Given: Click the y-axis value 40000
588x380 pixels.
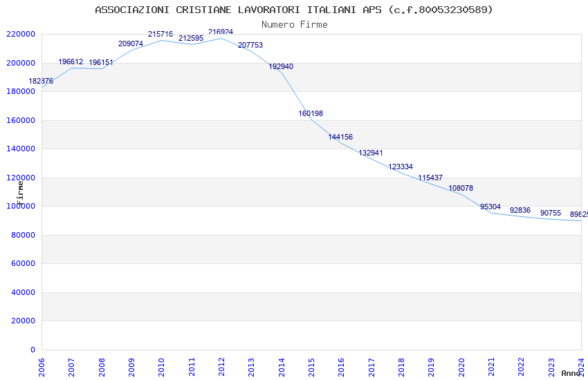Looking at the screenshot, I should (x=24, y=293).
